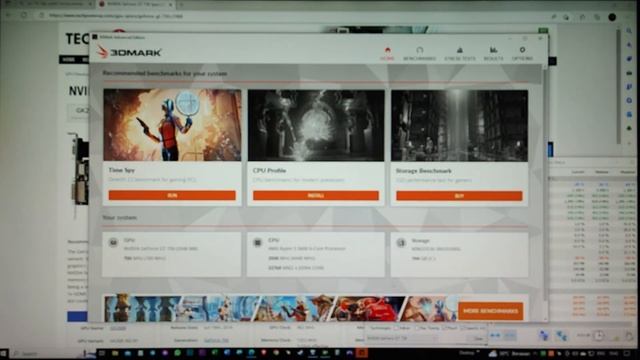Open the Storage Benchmark thumbnail image

click(x=459, y=125)
